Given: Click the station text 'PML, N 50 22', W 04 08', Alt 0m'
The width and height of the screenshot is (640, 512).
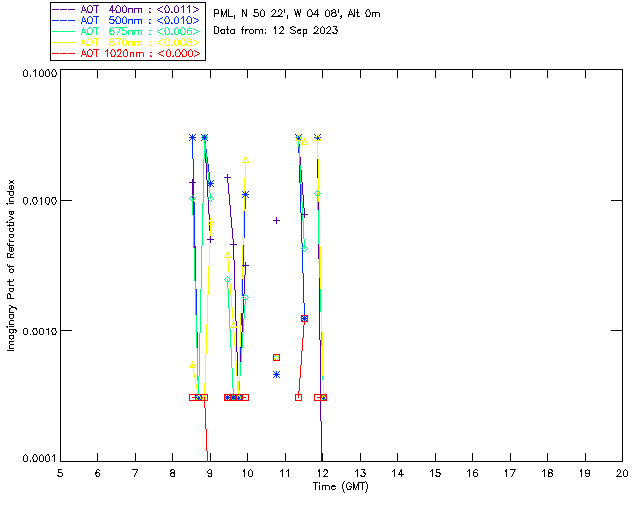Looking at the screenshot, I should coord(297,13).
